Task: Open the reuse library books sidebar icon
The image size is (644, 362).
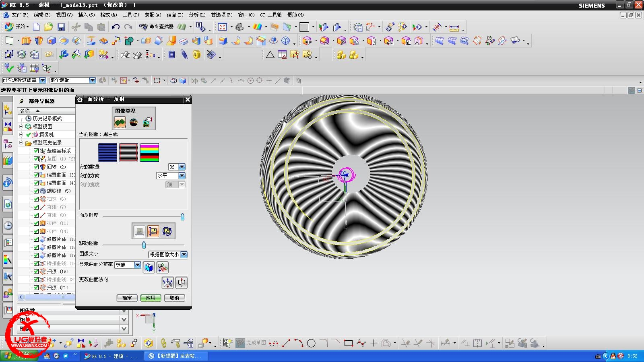Action: point(8,161)
